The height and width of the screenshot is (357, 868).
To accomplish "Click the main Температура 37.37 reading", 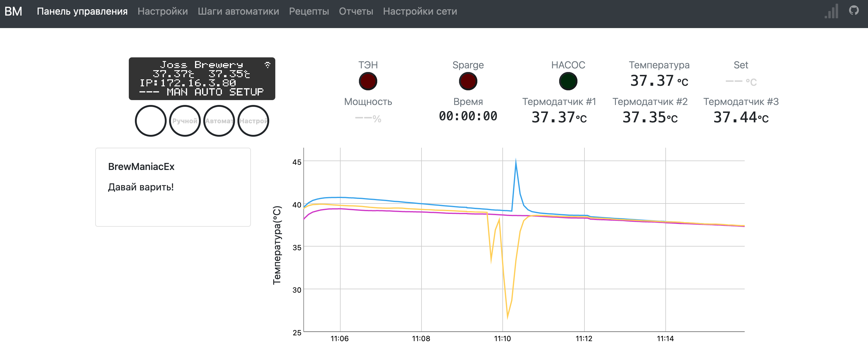I will coord(659,81).
